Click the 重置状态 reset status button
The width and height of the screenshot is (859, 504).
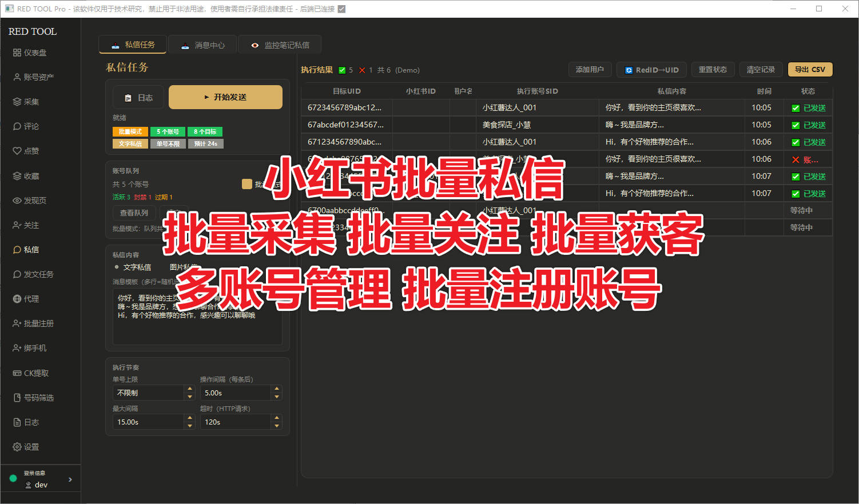(713, 70)
